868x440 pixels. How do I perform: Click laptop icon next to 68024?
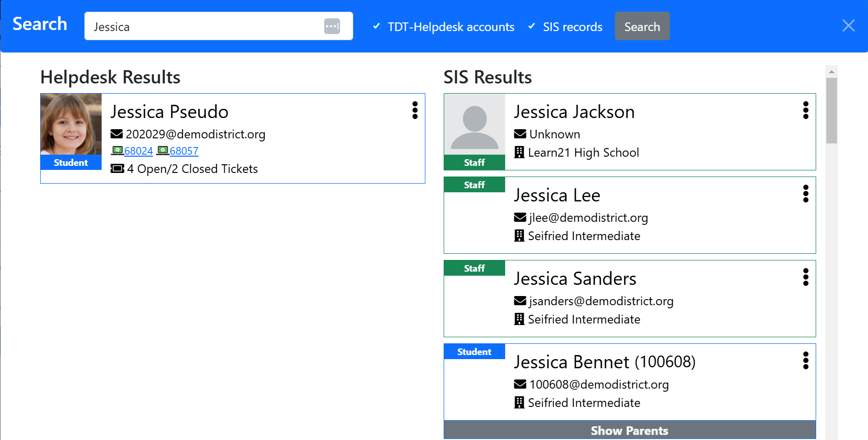point(117,150)
